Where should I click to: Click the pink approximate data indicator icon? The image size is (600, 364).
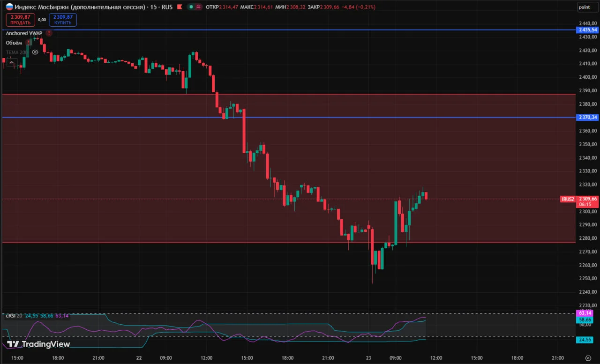[x=198, y=7]
